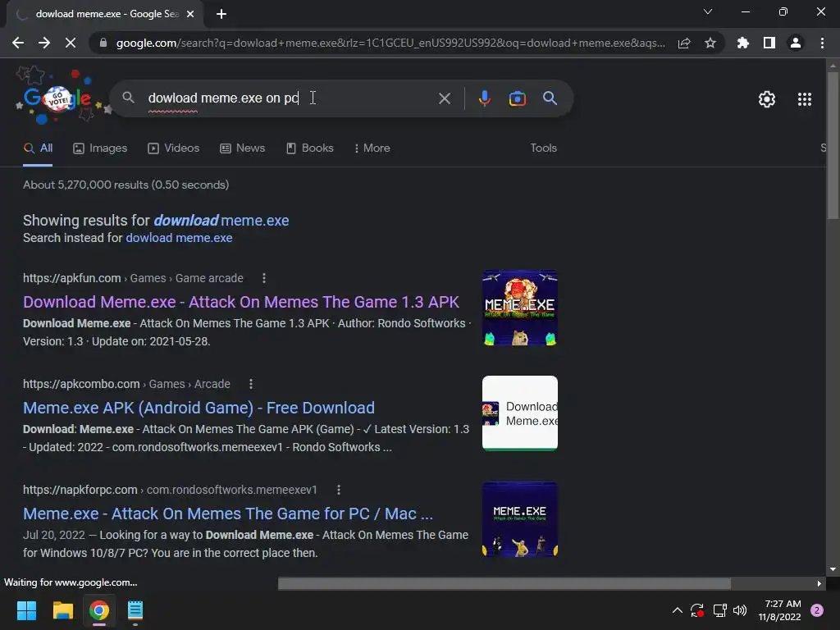Click the vertical page scrollbar thumb
This screenshot has width=840, height=630.
(833, 144)
